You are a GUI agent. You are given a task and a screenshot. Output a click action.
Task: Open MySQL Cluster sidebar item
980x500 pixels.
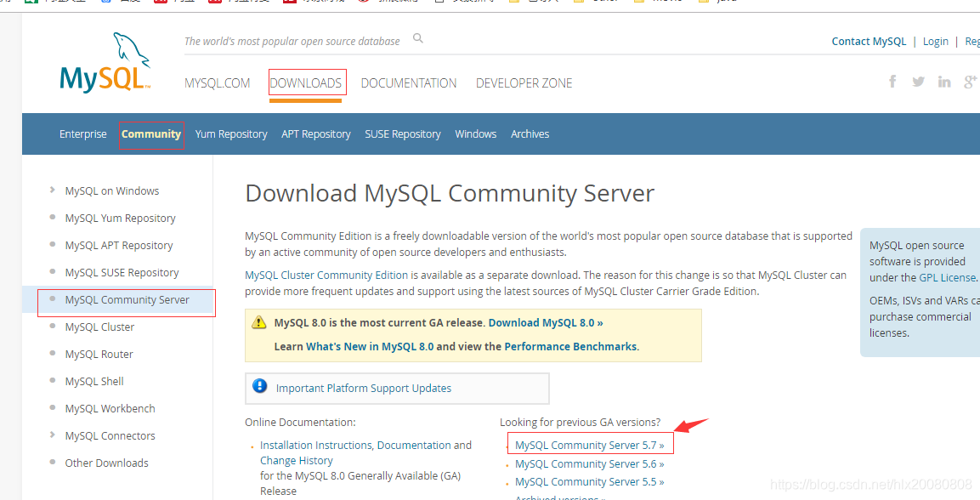(x=99, y=327)
